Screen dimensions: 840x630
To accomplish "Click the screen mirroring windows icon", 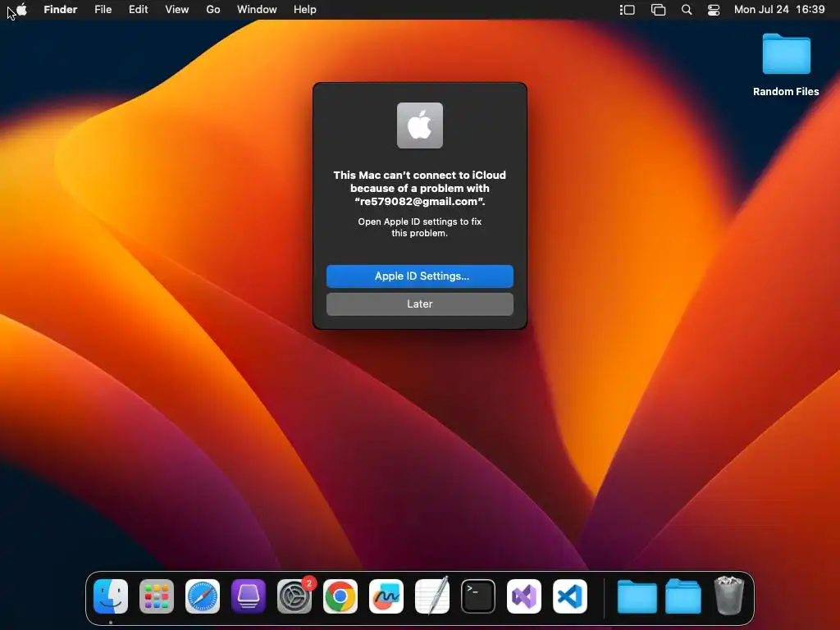I will pos(658,10).
